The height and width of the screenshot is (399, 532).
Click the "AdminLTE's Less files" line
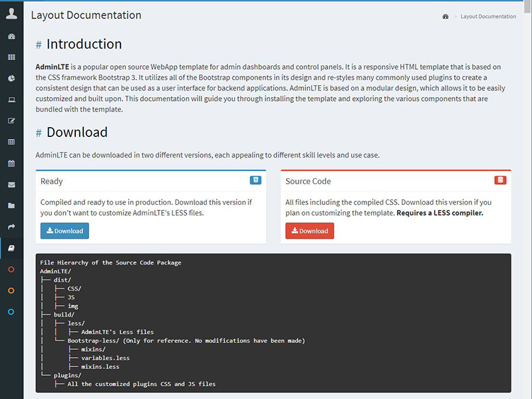(x=118, y=332)
